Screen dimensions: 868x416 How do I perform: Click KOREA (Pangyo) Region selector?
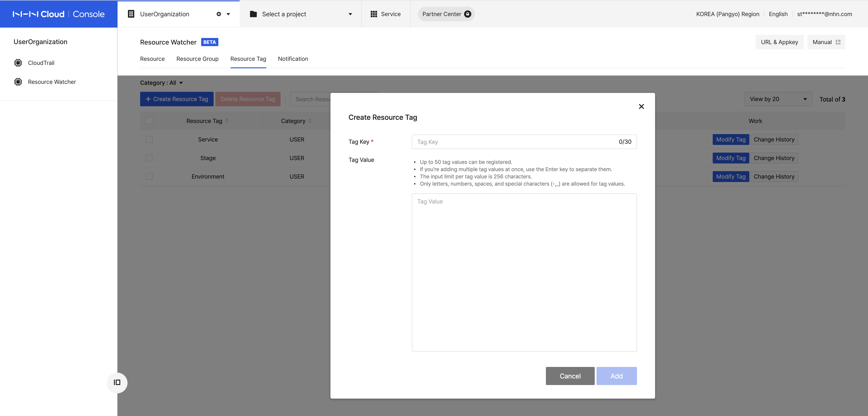click(x=728, y=14)
